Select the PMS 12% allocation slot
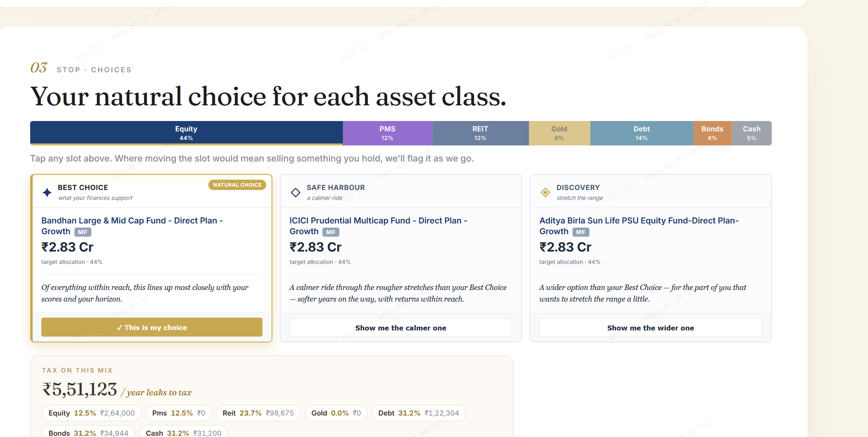868x437 pixels. pos(387,133)
